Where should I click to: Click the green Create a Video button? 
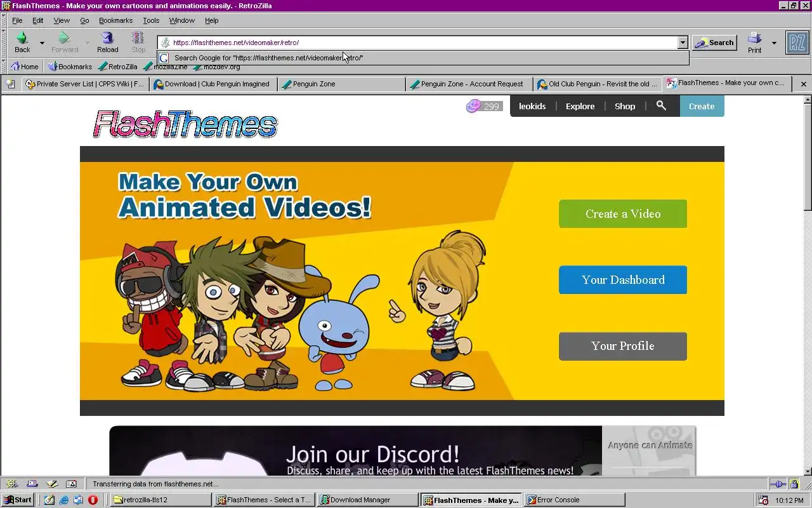pos(623,214)
